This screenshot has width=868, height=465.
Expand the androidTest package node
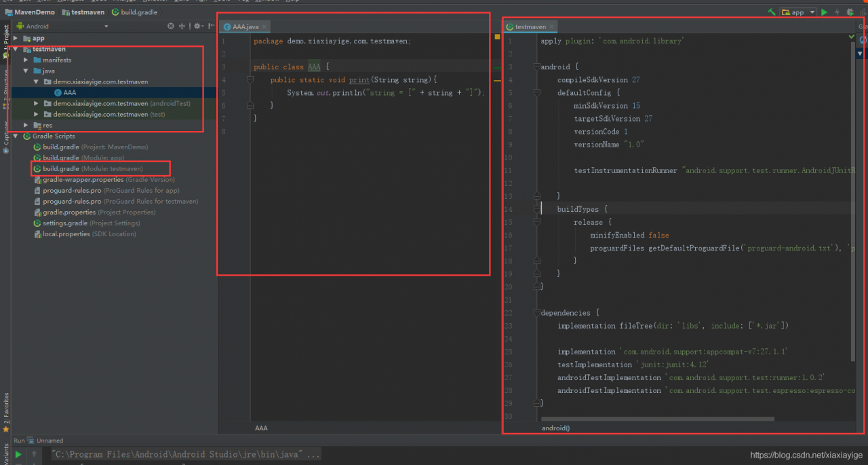[37, 103]
